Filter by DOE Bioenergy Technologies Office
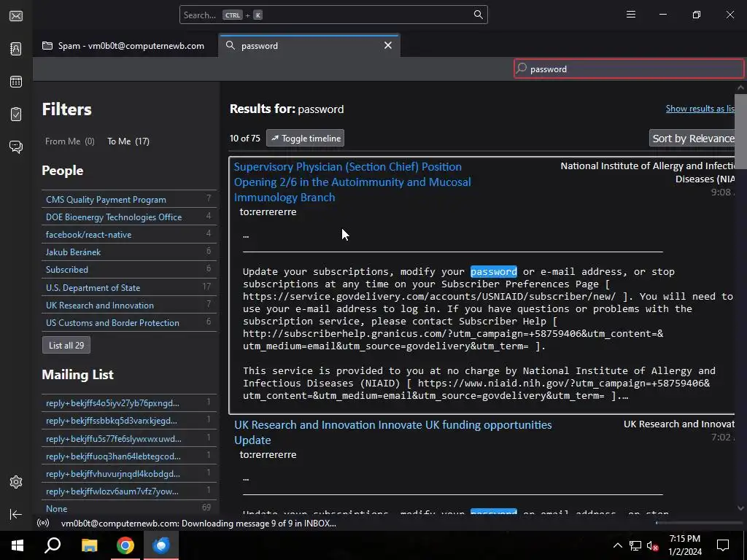The height and width of the screenshot is (560, 747). point(128,217)
